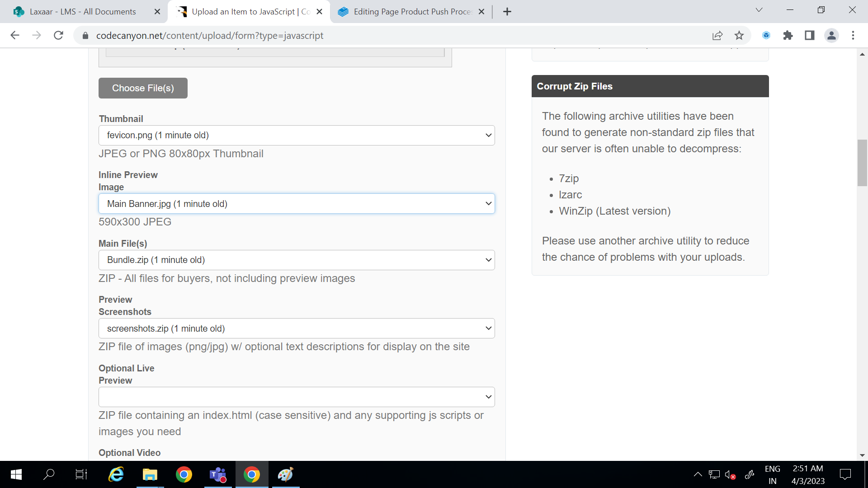
Task: Open the notification center icon
Action: (x=845, y=474)
